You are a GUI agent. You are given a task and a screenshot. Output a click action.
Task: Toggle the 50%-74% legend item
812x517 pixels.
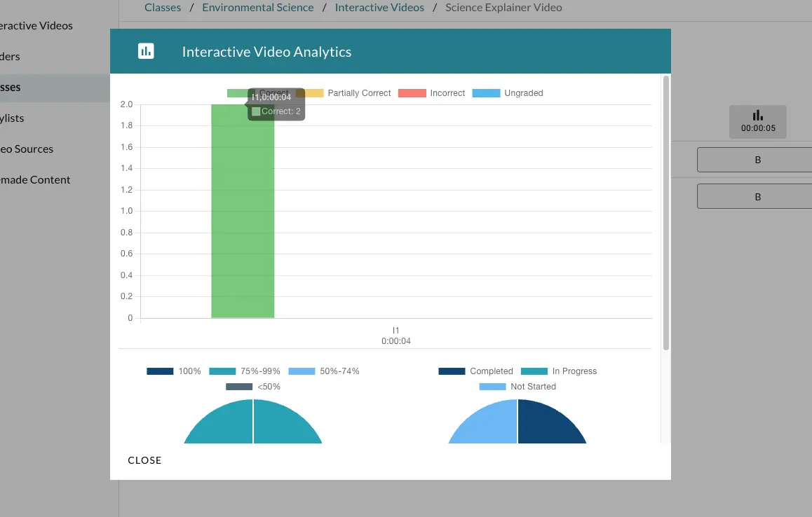tap(324, 371)
